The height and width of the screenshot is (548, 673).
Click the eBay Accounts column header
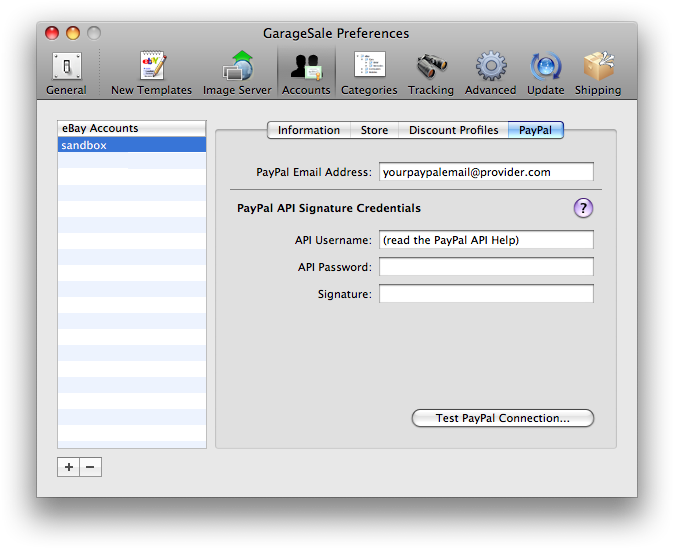click(x=132, y=128)
